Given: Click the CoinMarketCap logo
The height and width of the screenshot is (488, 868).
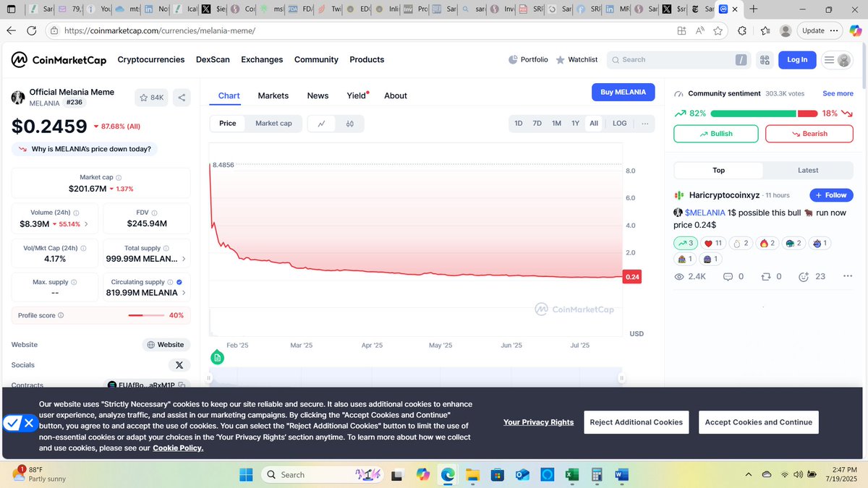Looking at the screenshot, I should tap(58, 60).
